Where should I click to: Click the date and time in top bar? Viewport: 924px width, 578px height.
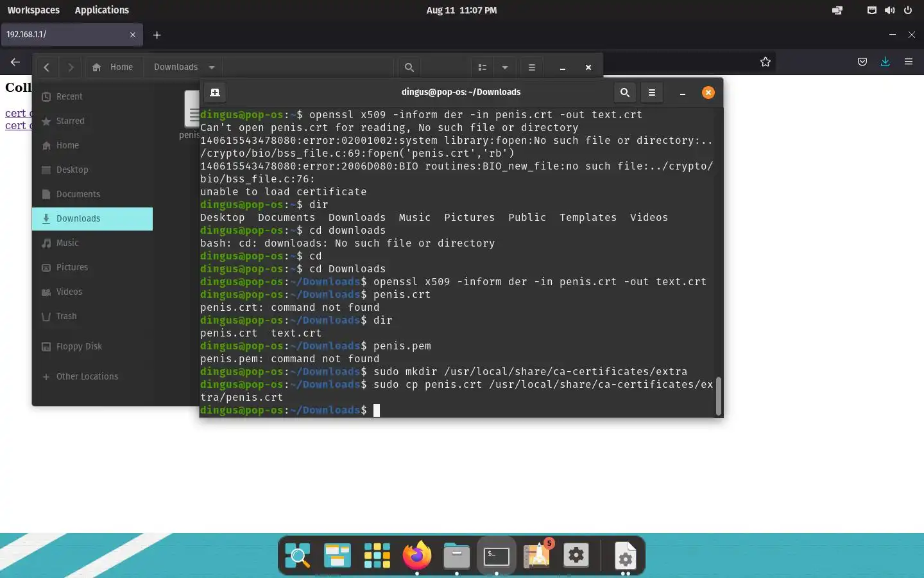pos(461,10)
